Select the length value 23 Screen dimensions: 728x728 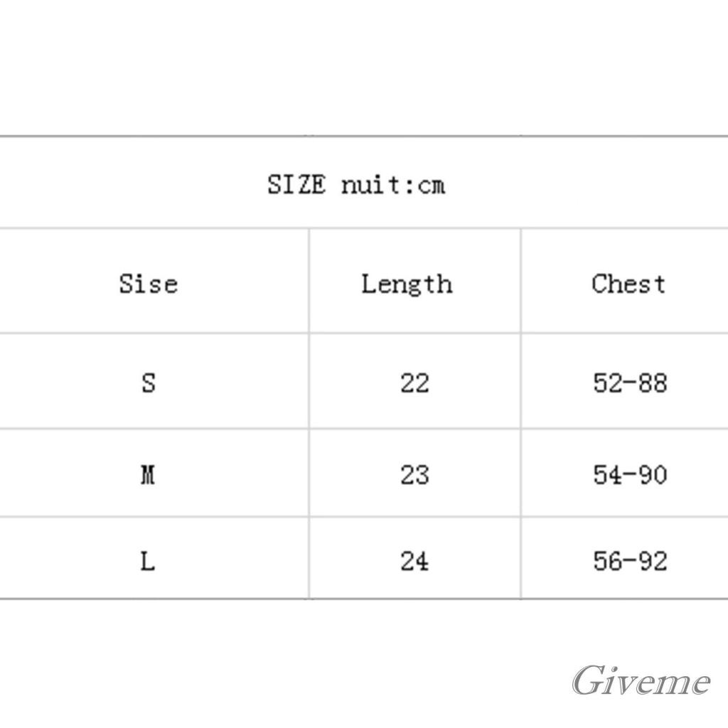414,474
